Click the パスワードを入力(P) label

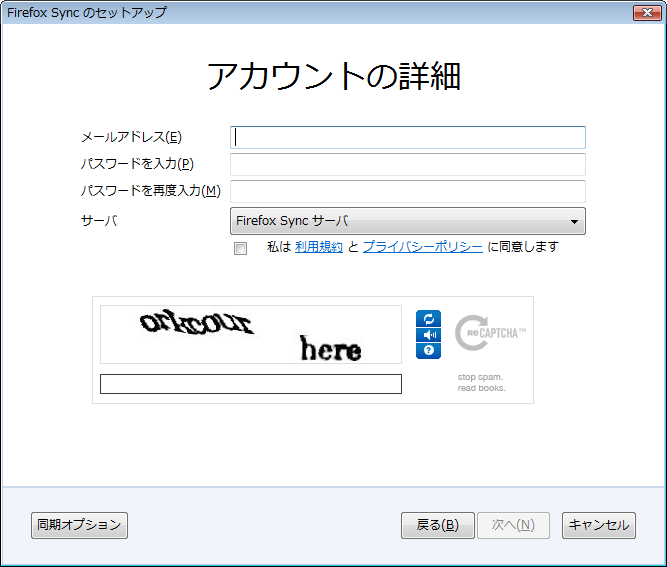[x=137, y=164]
